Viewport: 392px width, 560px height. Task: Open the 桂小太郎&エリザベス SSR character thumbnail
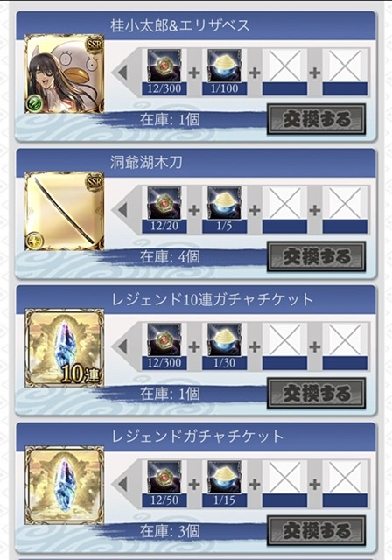[x=64, y=73]
